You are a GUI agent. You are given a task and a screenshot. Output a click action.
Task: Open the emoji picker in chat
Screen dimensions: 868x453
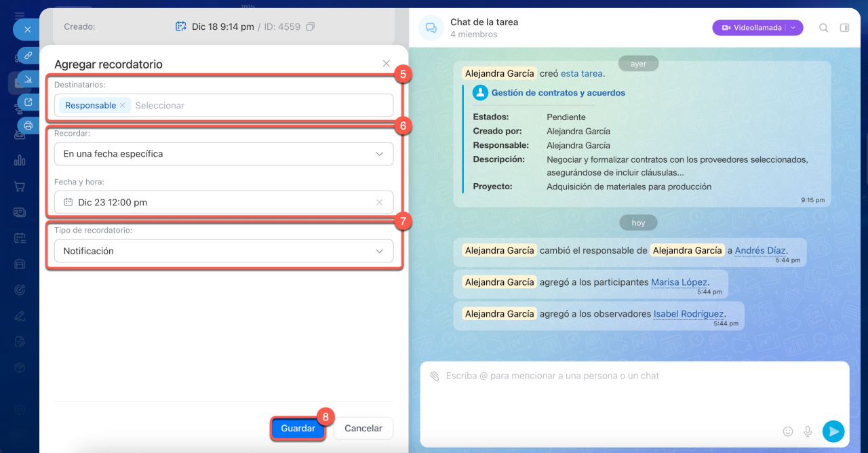(788, 431)
